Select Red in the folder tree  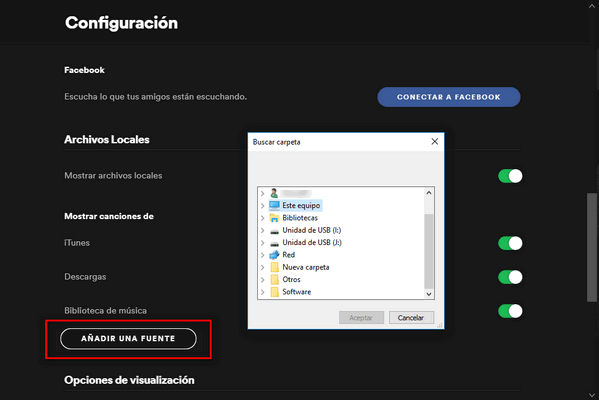click(x=289, y=255)
